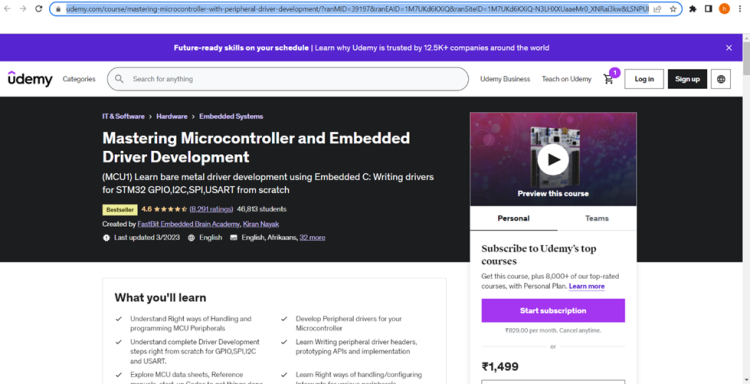Open Teach on Udemy link
The image size is (750, 384).
[566, 79]
